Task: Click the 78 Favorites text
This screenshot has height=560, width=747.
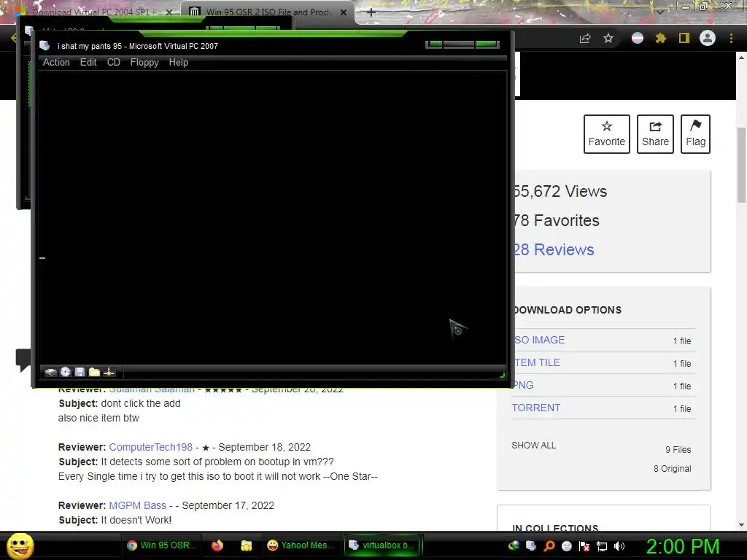Action: [x=557, y=220]
